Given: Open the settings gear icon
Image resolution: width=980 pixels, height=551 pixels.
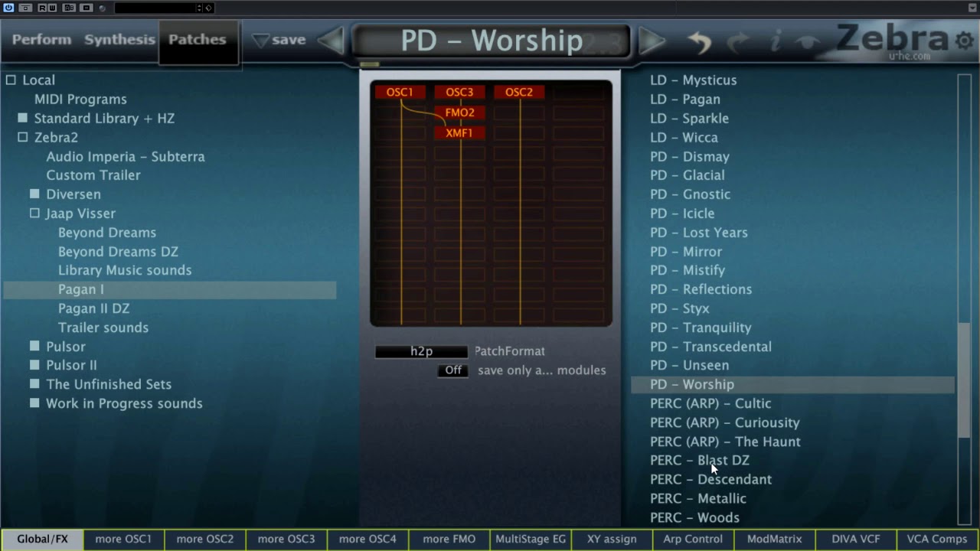Looking at the screenshot, I should tap(964, 41).
